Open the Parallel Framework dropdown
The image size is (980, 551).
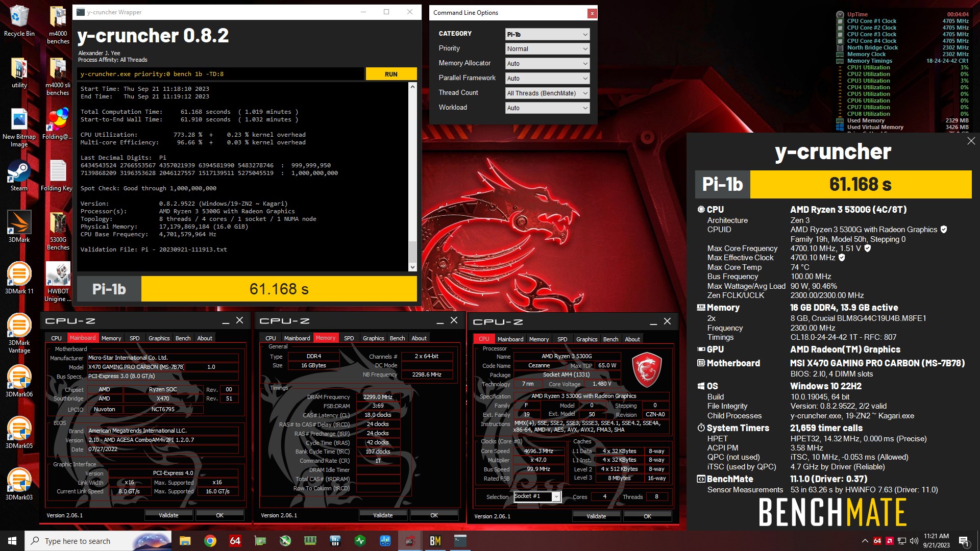click(547, 79)
